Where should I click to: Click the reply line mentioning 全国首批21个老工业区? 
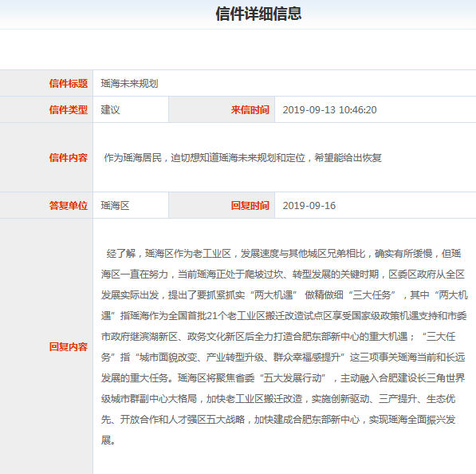pos(284,316)
